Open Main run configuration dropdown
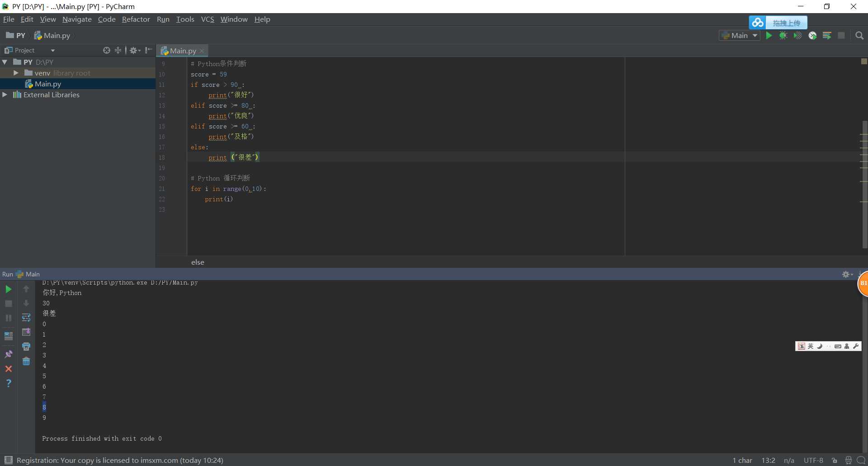The width and height of the screenshot is (868, 466). 739,36
